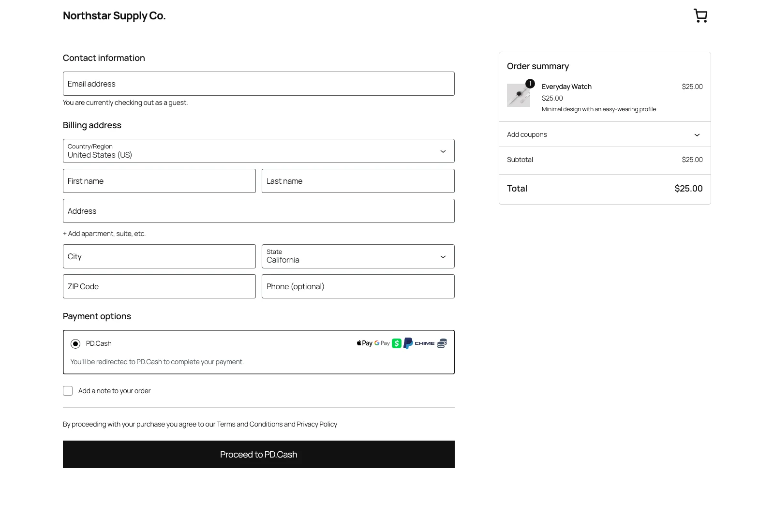Focus the Phone (optional) field
This screenshot has width=774, height=532.
pyautogui.click(x=358, y=286)
